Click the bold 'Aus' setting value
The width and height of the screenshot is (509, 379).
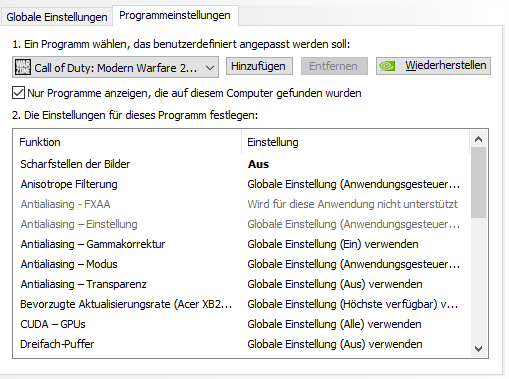[x=258, y=164]
